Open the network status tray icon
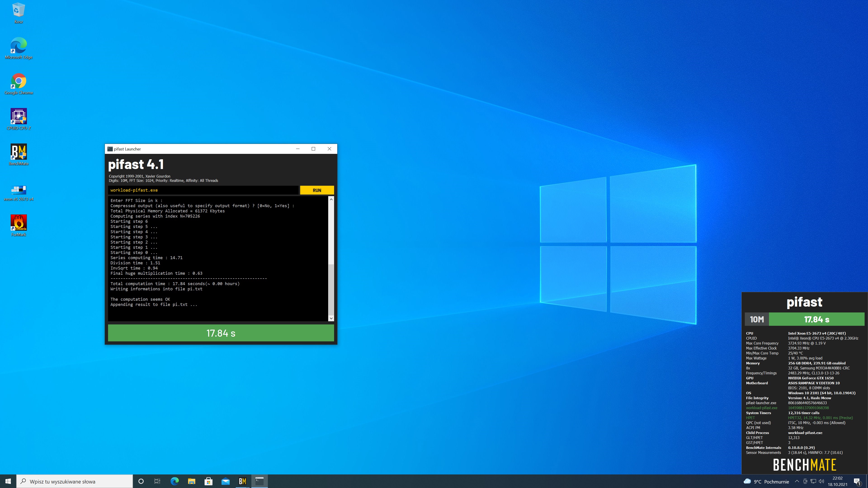Image resolution: width=868 pixels, height=488 pixels. pos(814,481)
